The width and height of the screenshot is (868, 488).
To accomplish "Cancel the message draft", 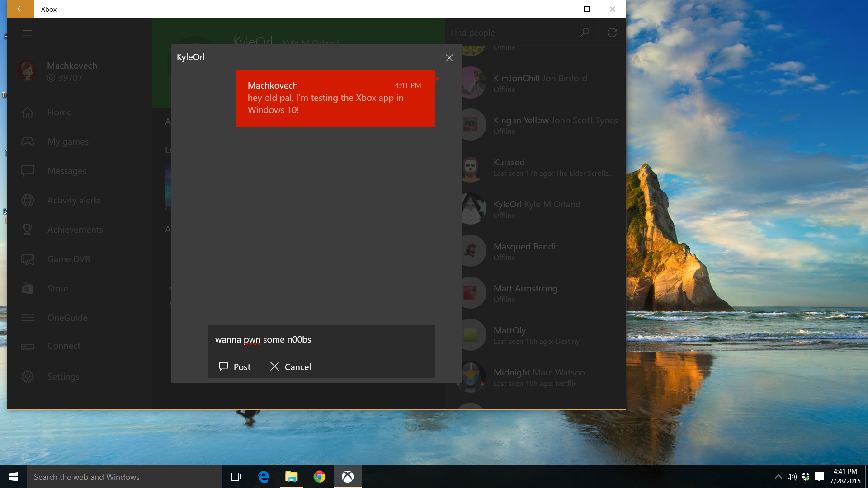I will 290,366.
